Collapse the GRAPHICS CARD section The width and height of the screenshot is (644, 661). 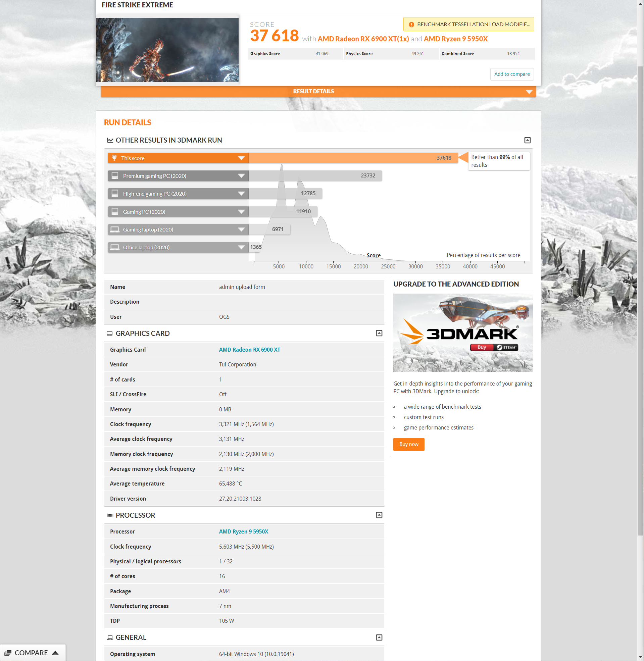[x=379, y=334]
